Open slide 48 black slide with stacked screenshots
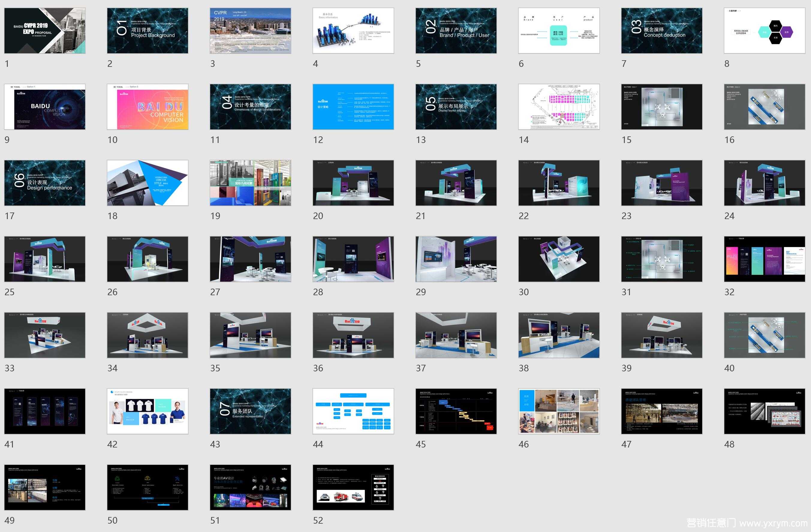Screen dimensions: 811x532 (765, 411)
